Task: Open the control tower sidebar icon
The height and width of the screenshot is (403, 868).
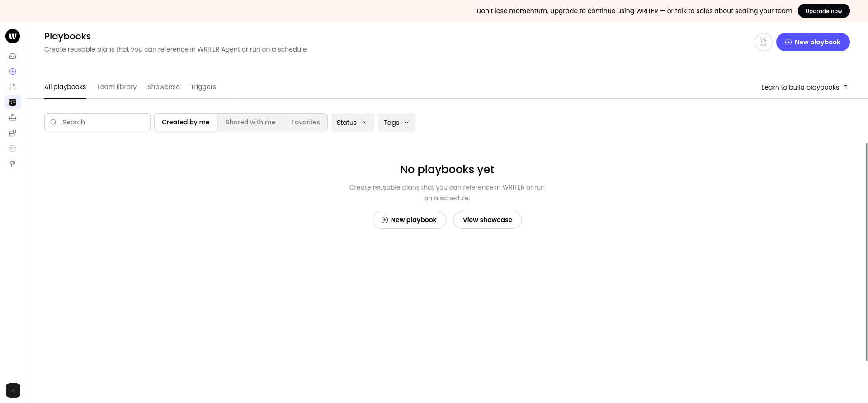Action: [x=13, y=164]
